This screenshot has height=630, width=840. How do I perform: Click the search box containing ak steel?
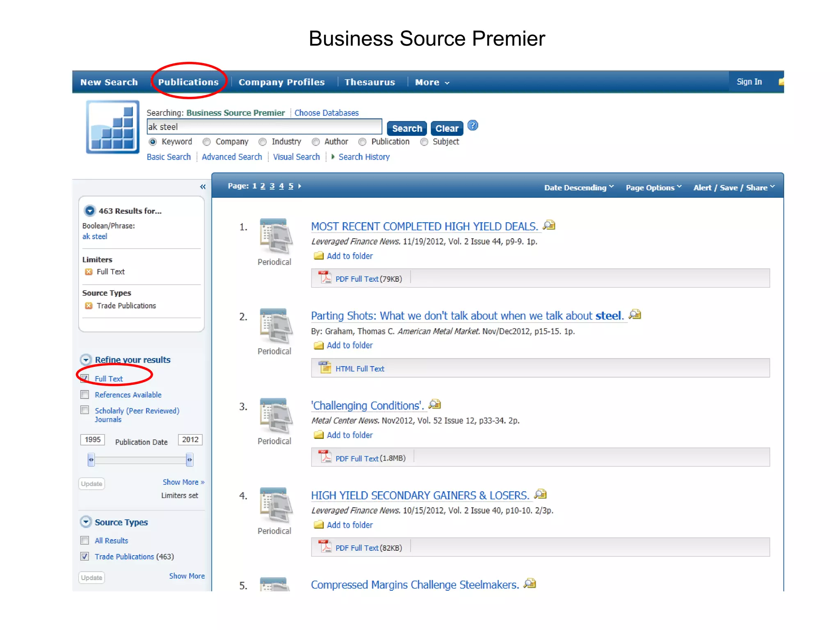coord(264,127)
